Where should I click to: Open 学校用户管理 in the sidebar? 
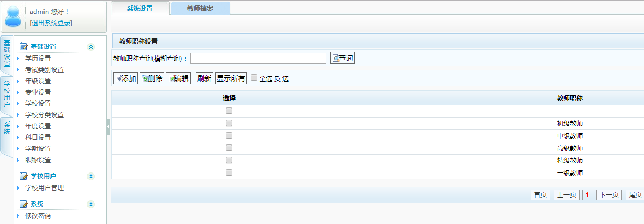pyautogui.click(x=45, y=187)
